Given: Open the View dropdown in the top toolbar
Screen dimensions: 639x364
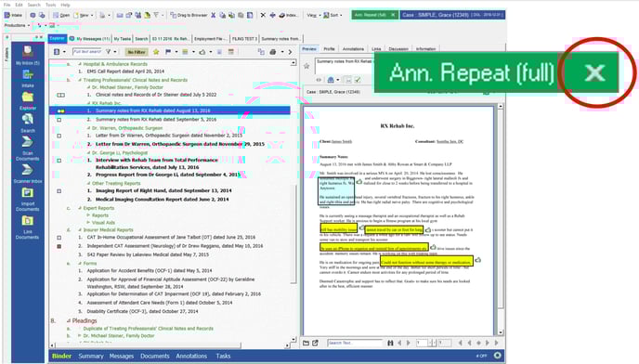Looking at the screenshot, I should 313,15.
